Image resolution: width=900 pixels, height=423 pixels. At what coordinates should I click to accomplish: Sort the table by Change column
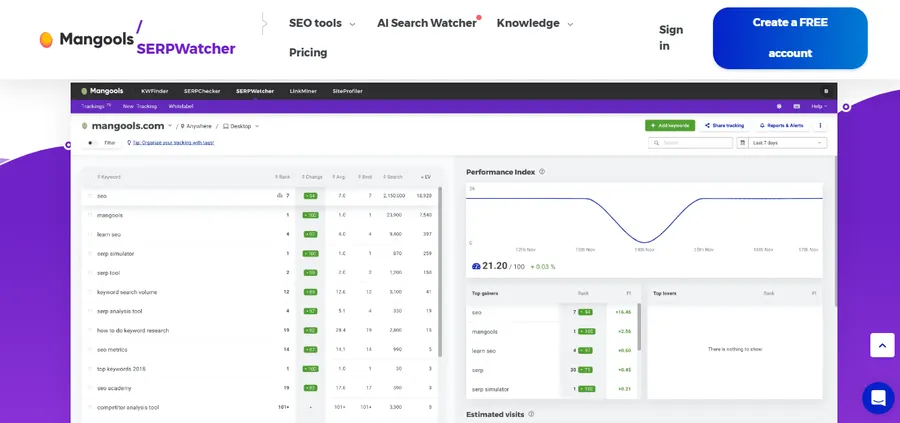pyautogui.click(x=312, y=177)
